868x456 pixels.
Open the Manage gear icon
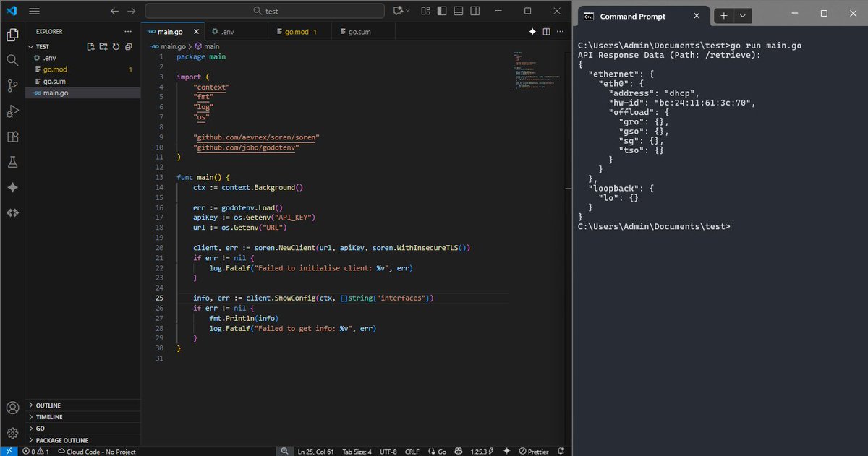point(12,434)
